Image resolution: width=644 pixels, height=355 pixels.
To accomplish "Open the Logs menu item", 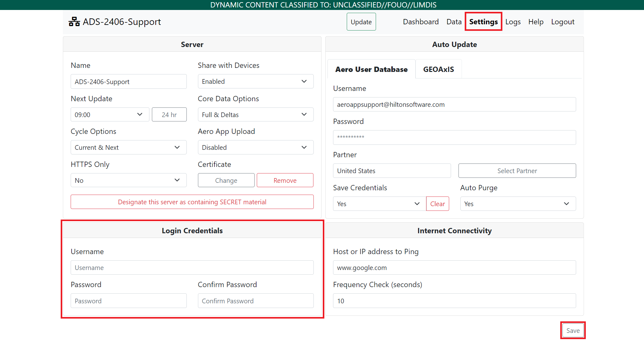I will tap(513, 22).
